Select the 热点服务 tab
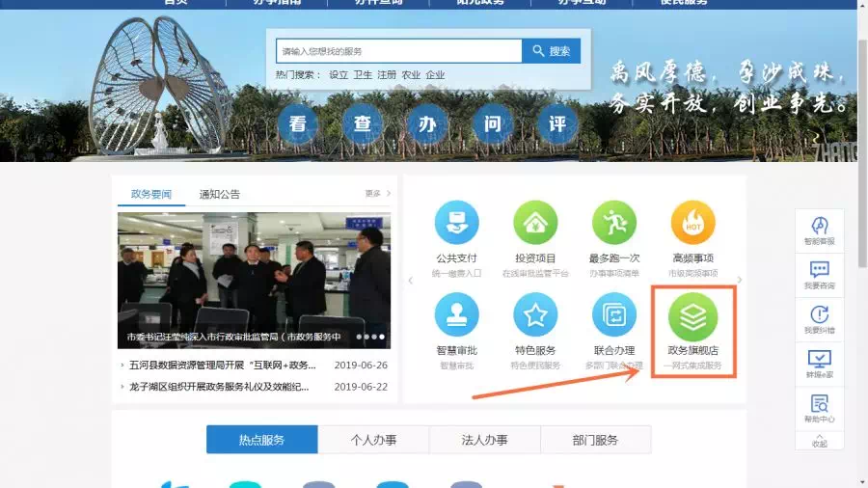The width and height of the screenshot is (868, 488). coord(261,440)
